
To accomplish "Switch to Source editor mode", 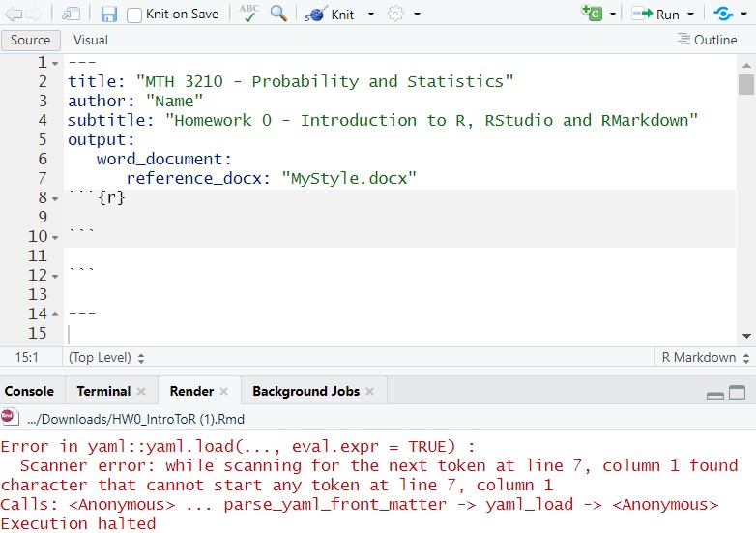I will click(x=30, y=40).
